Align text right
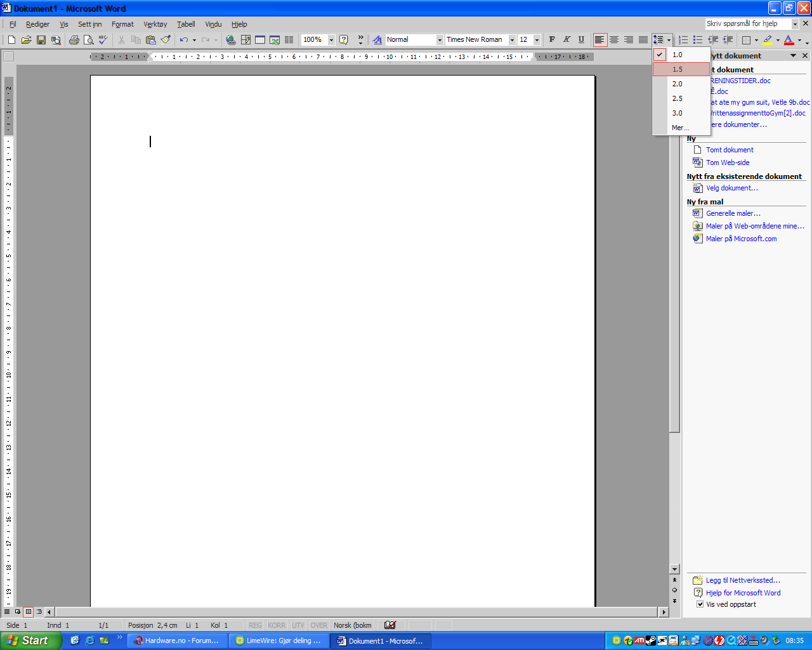Screen dimensions: 812x650 [x=629, y=39]
